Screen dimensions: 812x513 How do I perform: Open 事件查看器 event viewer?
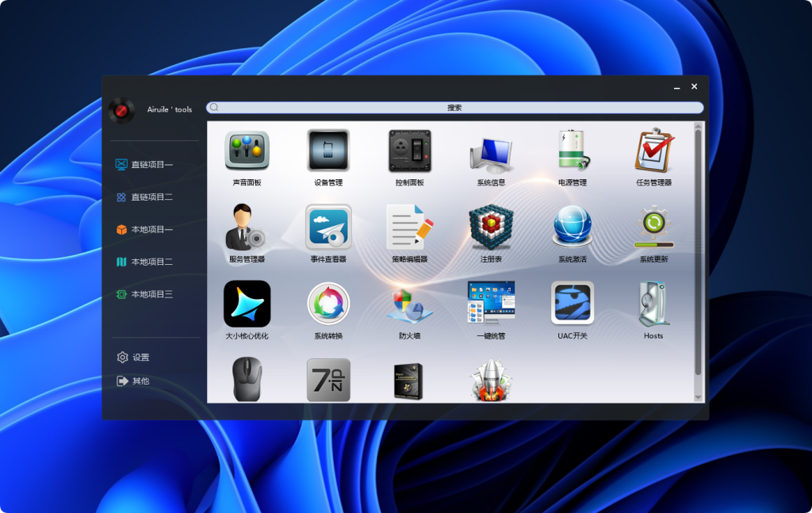point(328,227)
